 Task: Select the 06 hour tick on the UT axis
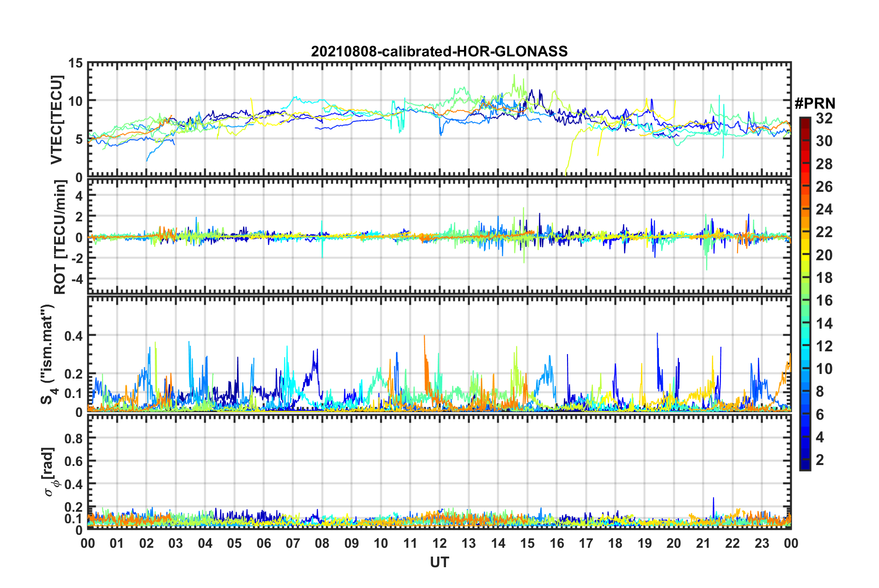click(263, 543)
